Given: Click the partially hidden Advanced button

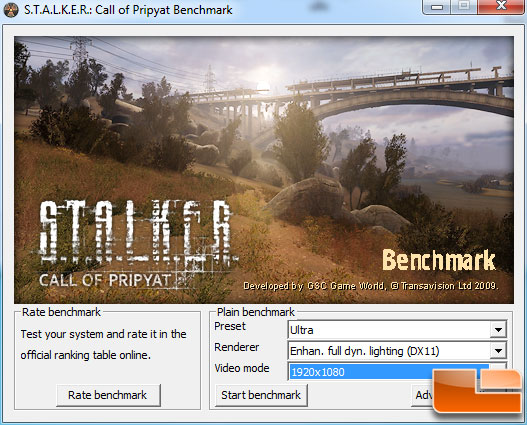Looking at the screenshot, I should point(423,395).
